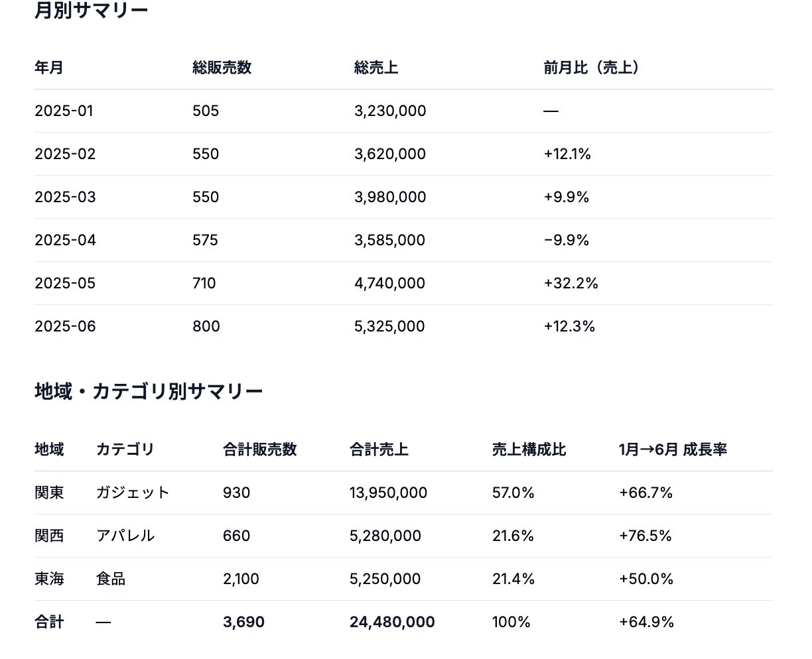Select the −9.9% change cell for 2025-04

pyautogui.click(x=567, y=240)
